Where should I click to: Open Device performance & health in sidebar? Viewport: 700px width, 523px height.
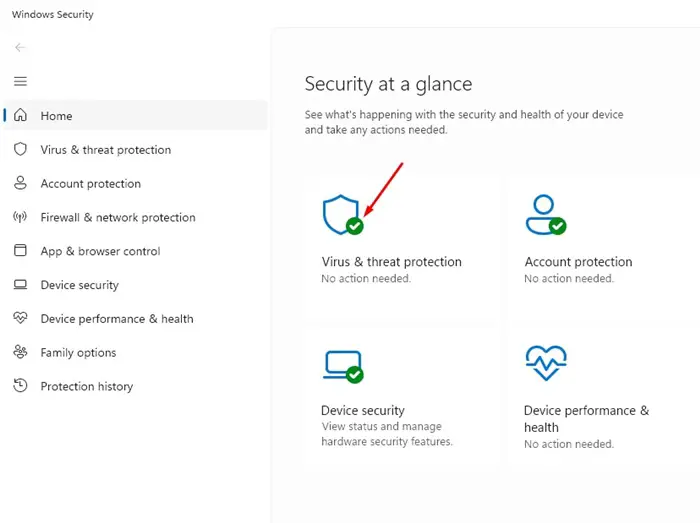(x=117, y=319)
